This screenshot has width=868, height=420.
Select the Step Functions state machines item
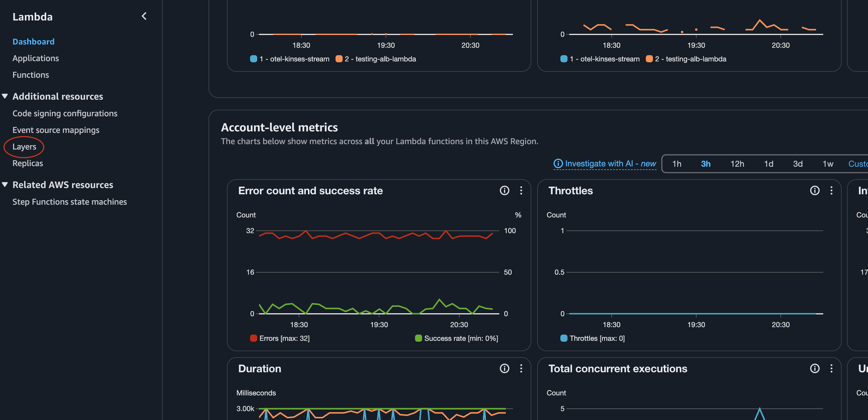(69, 201)
